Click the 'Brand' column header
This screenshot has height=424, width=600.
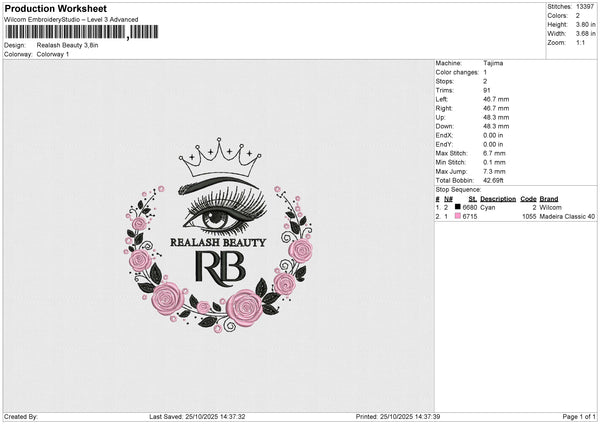pyautogui.click(x=549, y=199)
